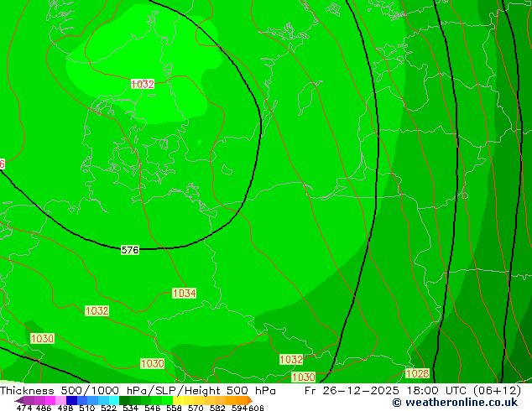Click the 1032 label above the bottom 1030
This screenshot has width=532, height=411.
coord(291,360)
